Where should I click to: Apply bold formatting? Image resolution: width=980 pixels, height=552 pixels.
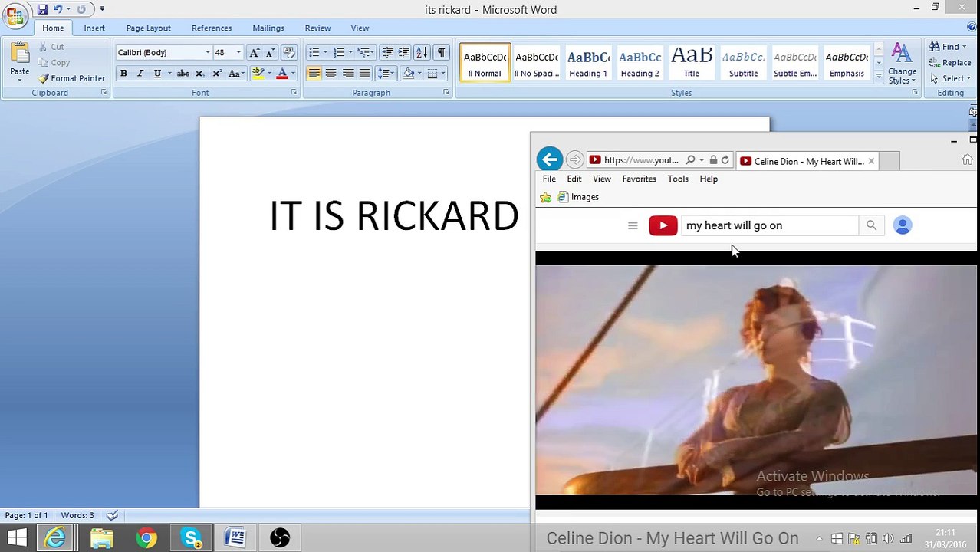[x=123, y=74]
